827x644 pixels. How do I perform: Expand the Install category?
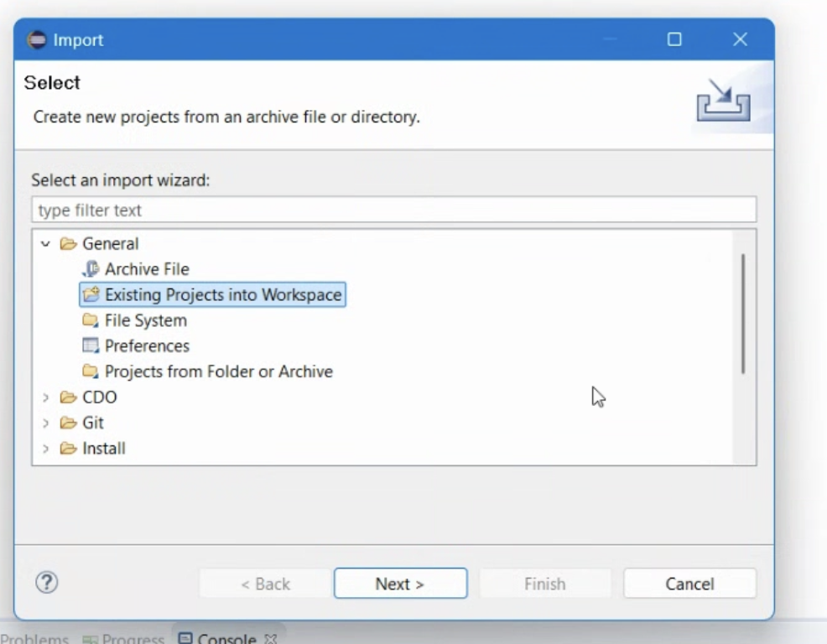click(45, 449)
